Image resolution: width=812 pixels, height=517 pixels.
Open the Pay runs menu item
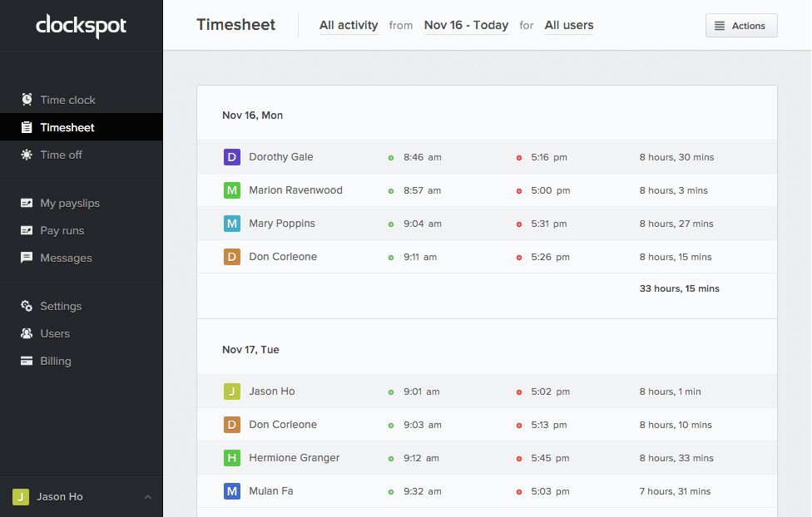[x=62, y=230]
